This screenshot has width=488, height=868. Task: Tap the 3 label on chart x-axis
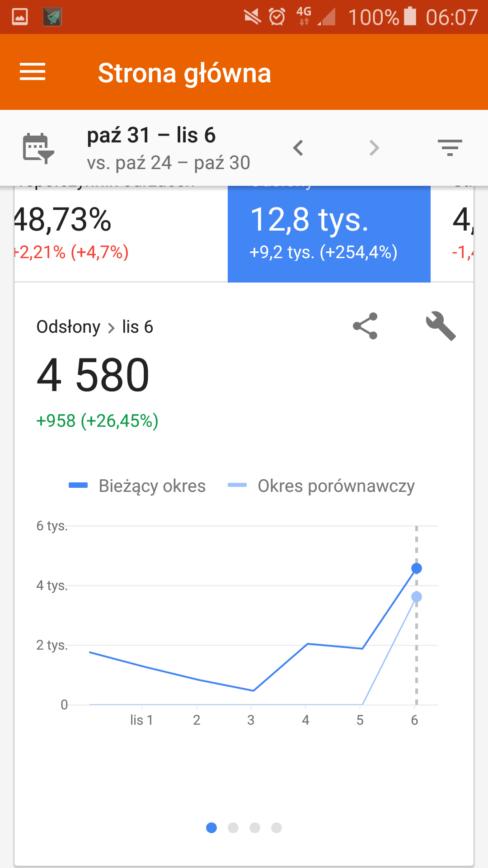coord(251,720)
